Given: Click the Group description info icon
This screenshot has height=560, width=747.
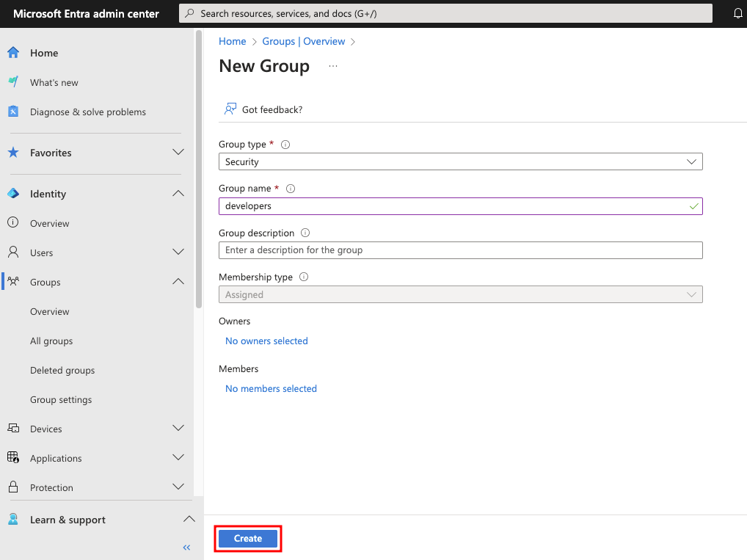Looking at the screenshot, I should [x=305, y=233].
